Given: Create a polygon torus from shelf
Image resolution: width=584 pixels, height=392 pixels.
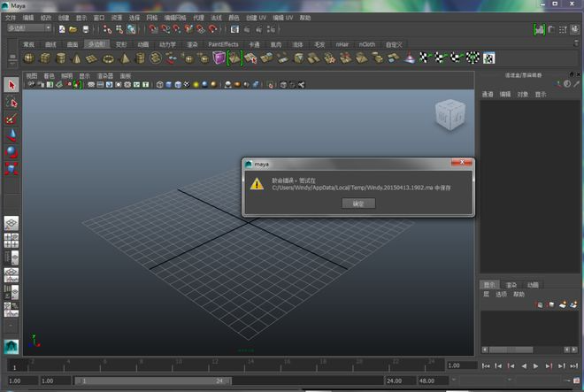Looking at the screenshot, I should point(108,58).
